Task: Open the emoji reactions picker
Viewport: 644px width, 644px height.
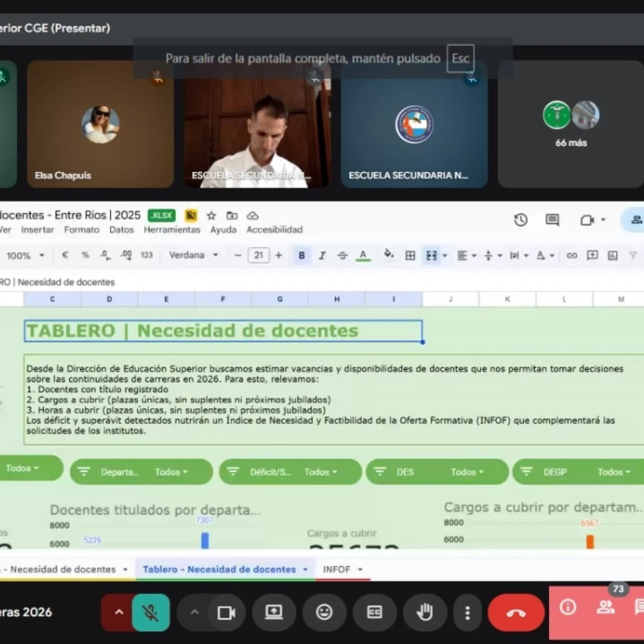Action: (324, 612)
